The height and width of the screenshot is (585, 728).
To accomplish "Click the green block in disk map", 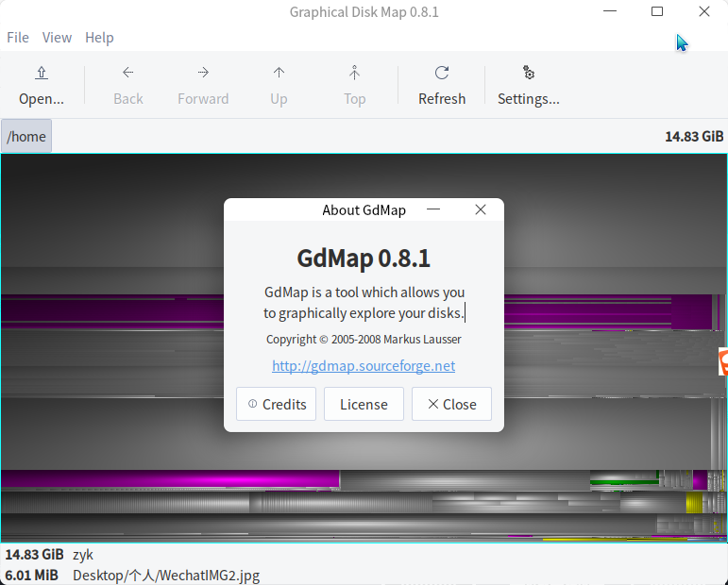I will point(624,482).
